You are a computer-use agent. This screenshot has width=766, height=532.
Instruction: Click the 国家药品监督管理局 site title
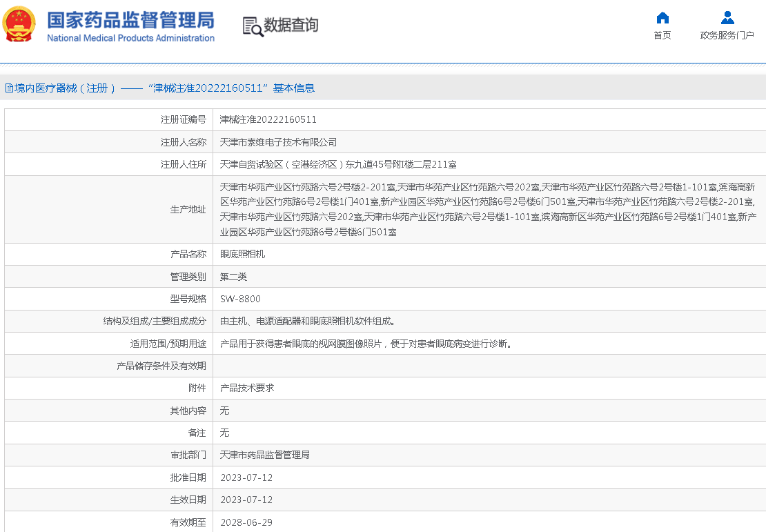(x=130, y=19)
